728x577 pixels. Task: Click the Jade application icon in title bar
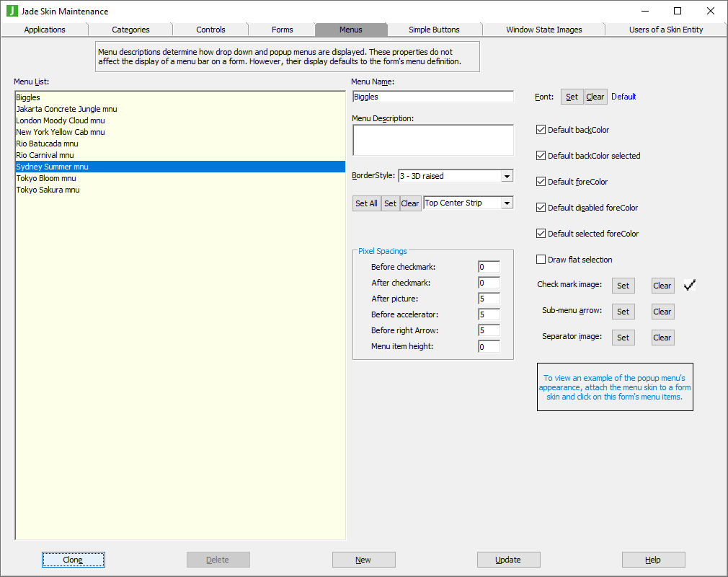(x=12, y=11)
